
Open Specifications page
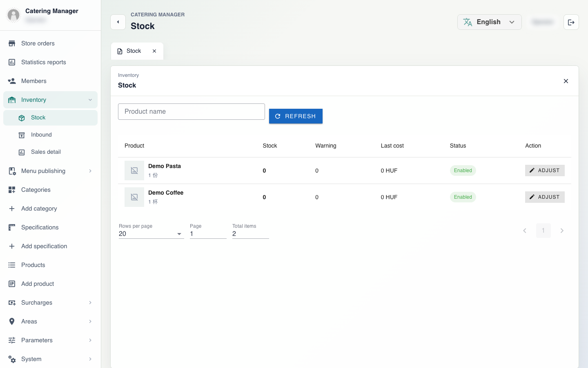click(50, 227)
